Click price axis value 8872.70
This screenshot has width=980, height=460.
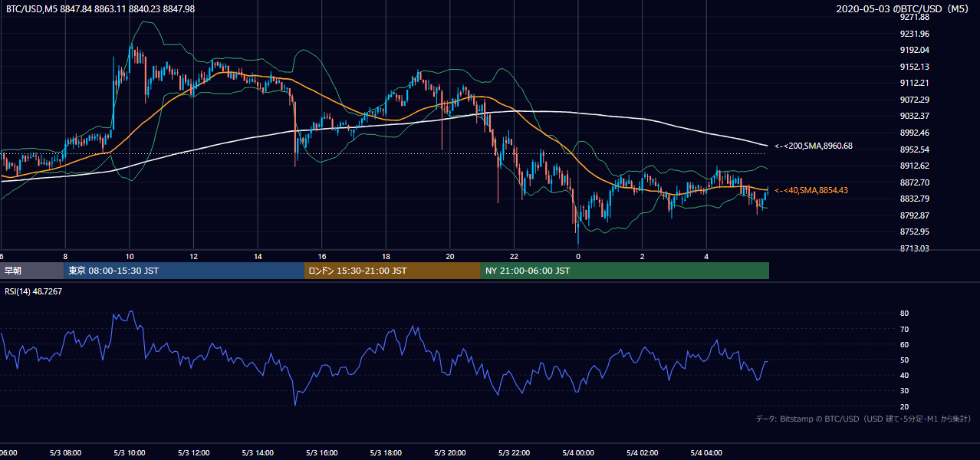[915, 182]
